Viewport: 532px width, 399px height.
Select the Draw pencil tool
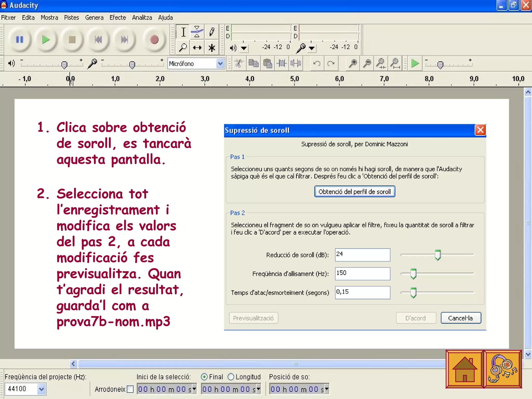[x=211, y=32]
